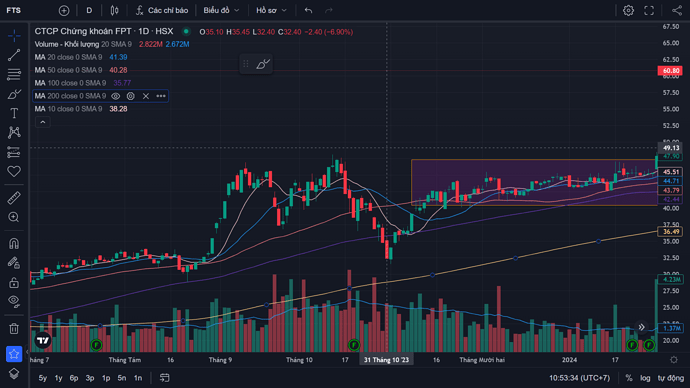Screen dimensions: 690x388
Task: Jump to latest bar double-arrow button
Action: 642,327
